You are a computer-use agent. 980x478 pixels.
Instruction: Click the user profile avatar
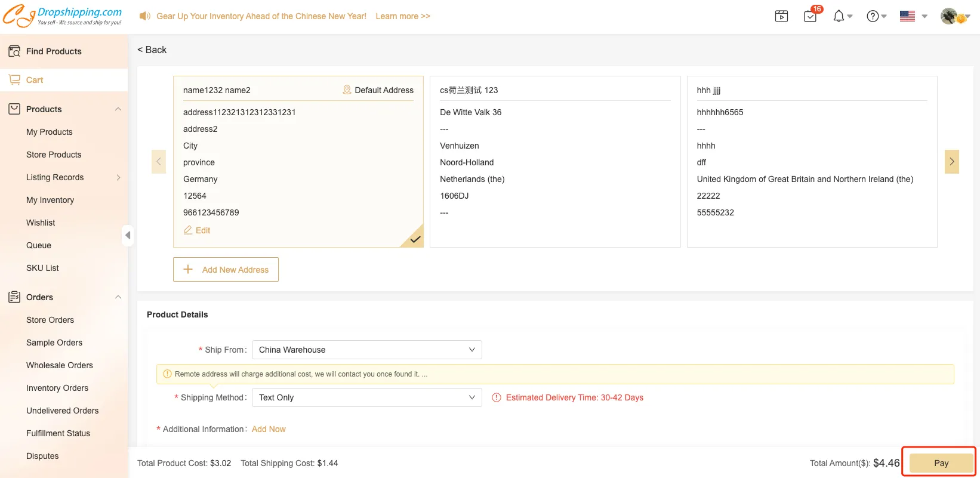tap(950, 16)
